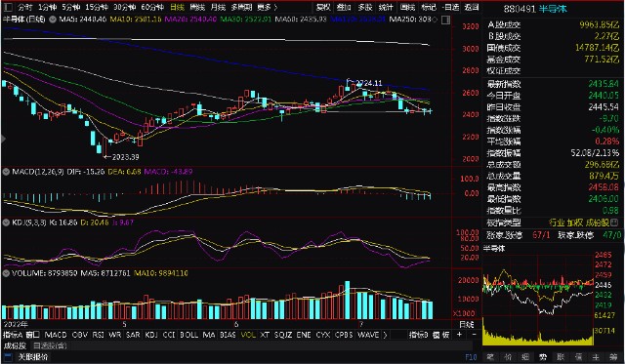Select the XT indicator tab
This screenshot has height=364, width=625.
click(x=265, y=335)
